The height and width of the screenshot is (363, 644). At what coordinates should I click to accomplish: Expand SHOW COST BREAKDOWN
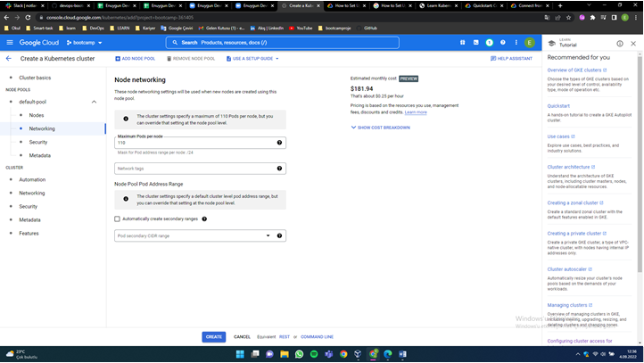pos(380,128)
